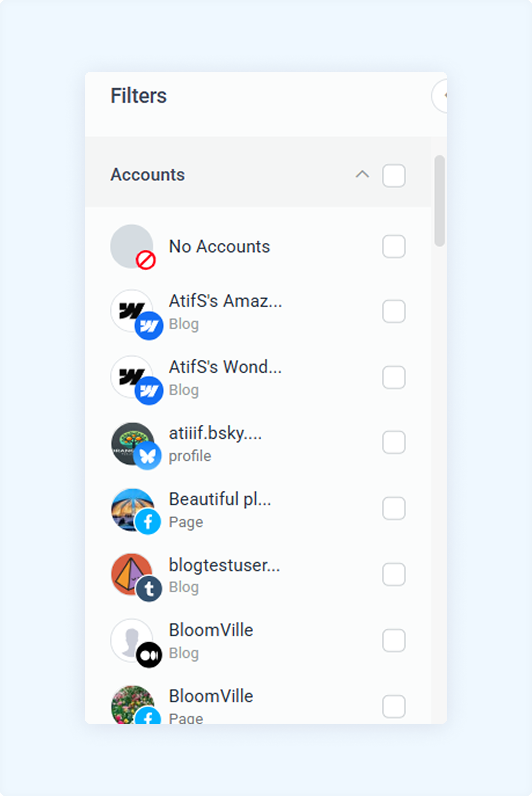Click the BloomVille Blog account name

tap(211, 630)
